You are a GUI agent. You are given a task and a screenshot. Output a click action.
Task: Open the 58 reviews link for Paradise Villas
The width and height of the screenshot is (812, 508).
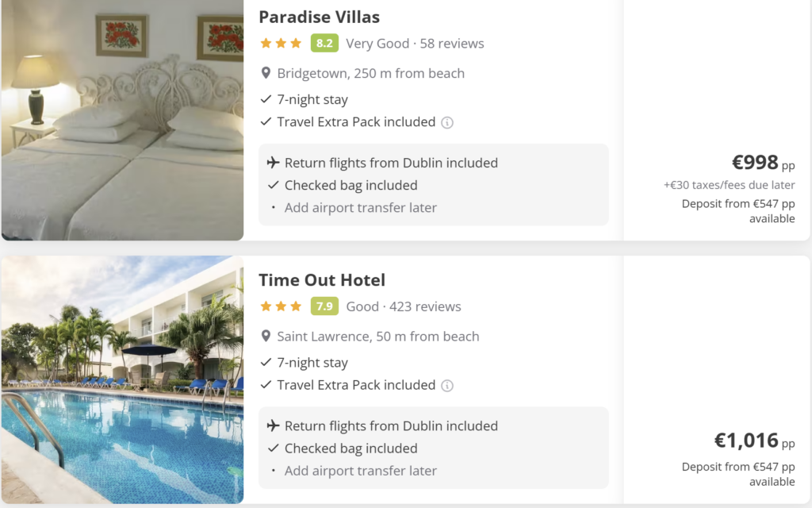coord(452,44)
